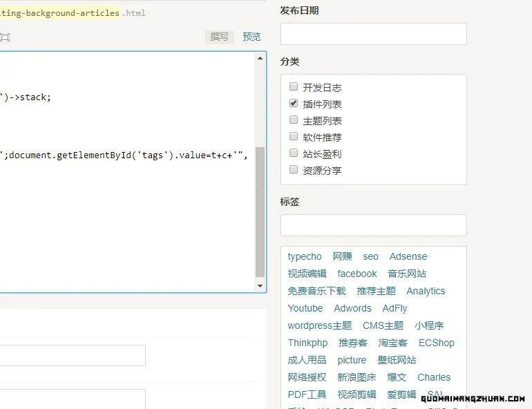This screenshot has height=409, width=532.
Task: Add the CMS主题 tag
Action: (383, 325)
